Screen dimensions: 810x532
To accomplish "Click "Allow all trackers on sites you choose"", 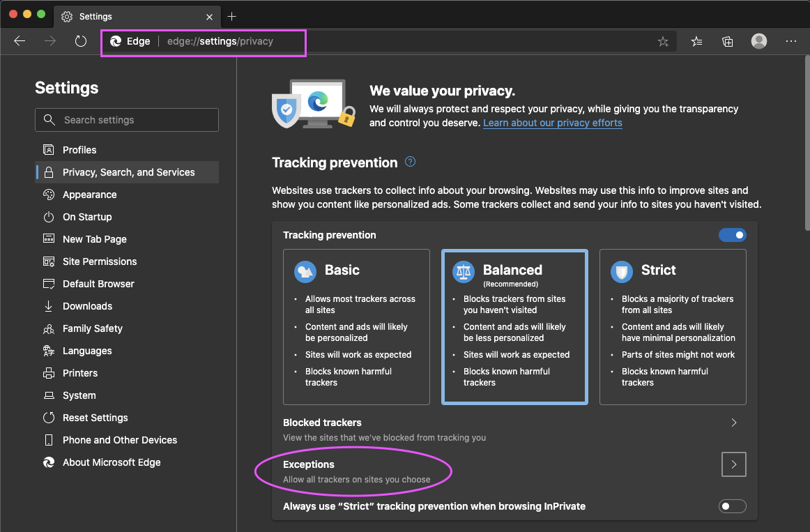I will pyautogui.click(x=356, y=479).
